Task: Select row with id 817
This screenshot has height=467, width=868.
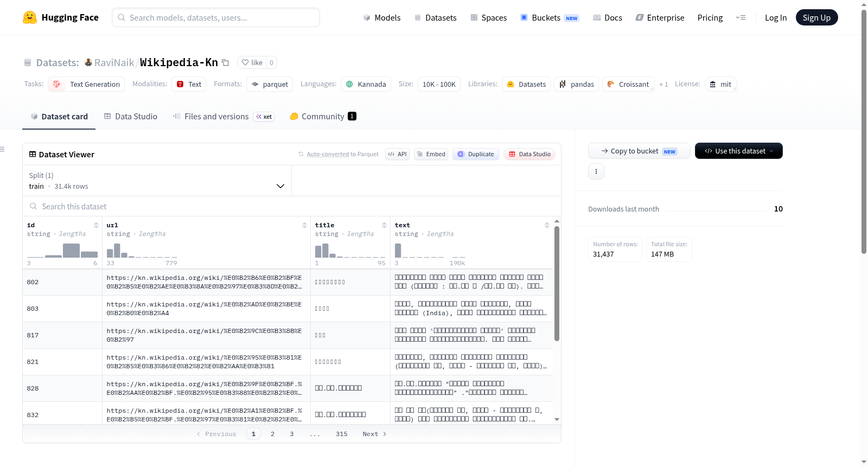Action: (288, 335)
